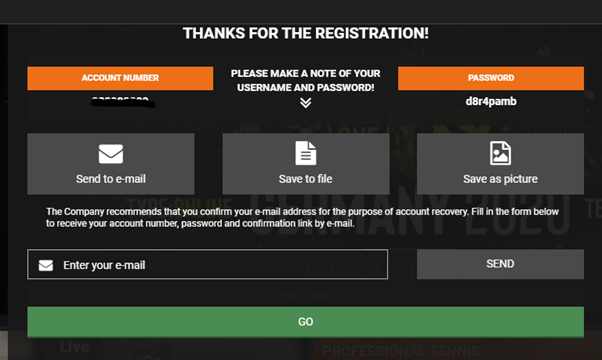Click the note of username and password text

coord(306,81)
